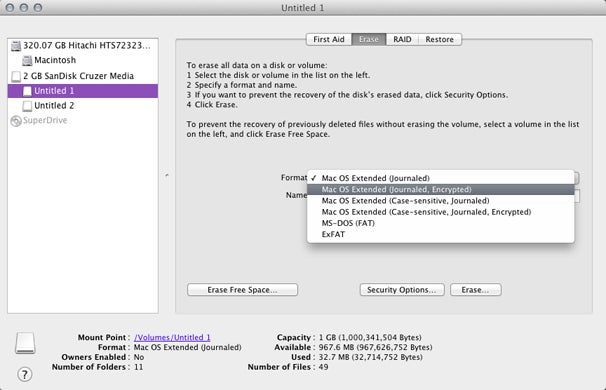The height and width of the screenshot is (390, 606).
Task: Click the bottom Format value Mac OS Extended (Journaled)
Action: [187, 347]
